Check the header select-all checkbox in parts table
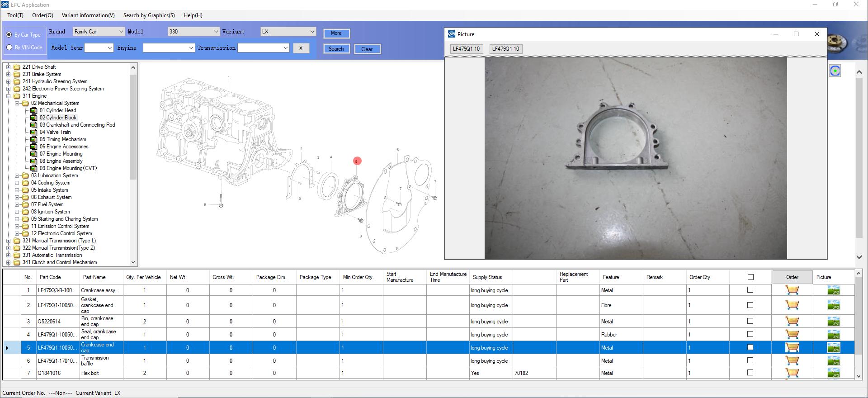The image size is (868, 398). [x=750, y=277]
